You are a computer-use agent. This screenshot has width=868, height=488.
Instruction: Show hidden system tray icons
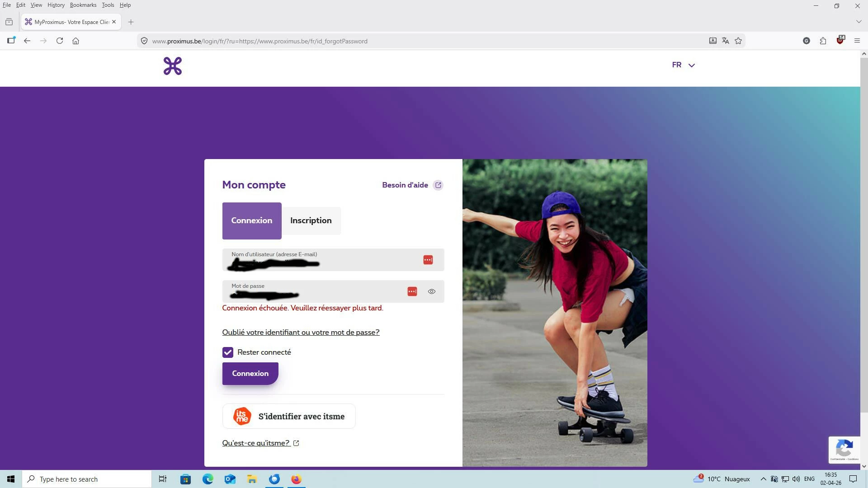[x=763, y=479]
